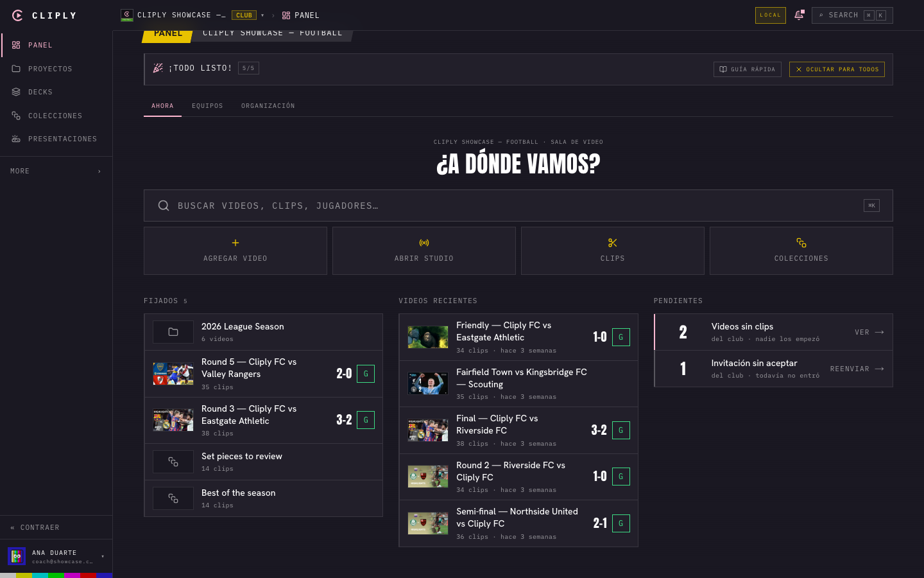
Task: Click G badge on Semi-final row
Action: click(x=620, y=523)
